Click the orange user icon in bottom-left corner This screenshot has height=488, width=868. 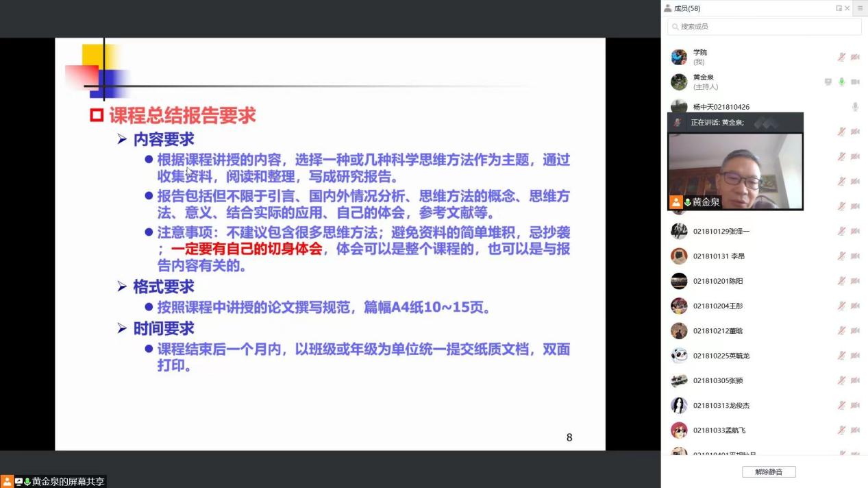[x=7, y=482]
